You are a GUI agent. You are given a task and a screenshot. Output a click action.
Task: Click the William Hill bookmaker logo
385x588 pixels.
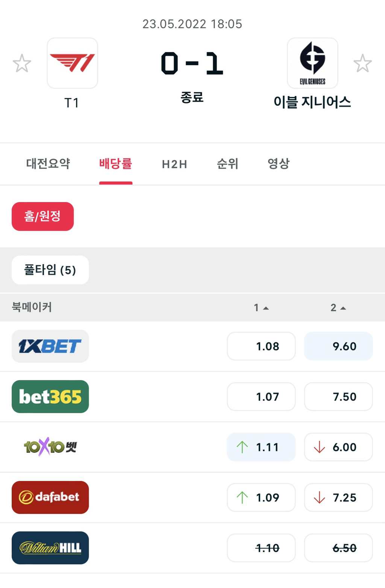(50, 548)
